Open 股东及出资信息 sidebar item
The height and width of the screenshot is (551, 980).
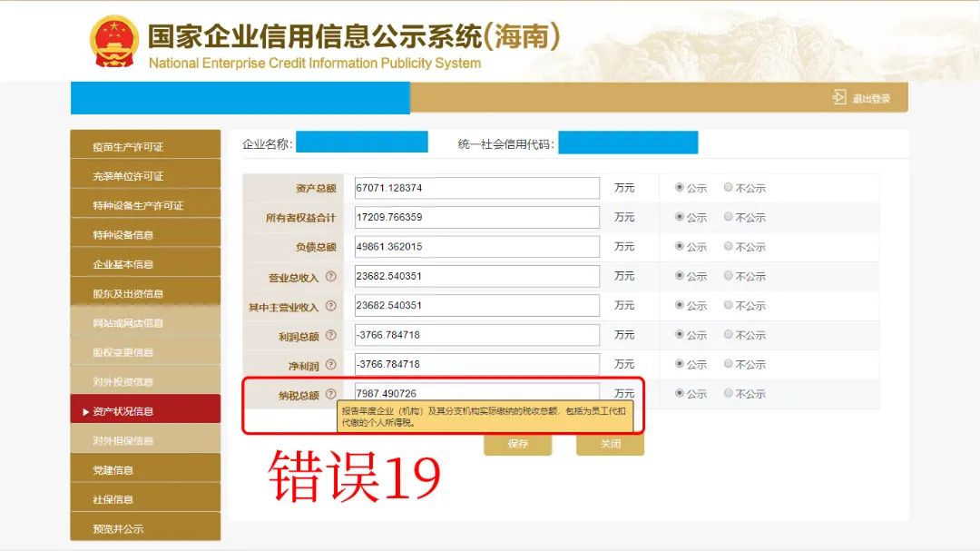[x=128, y=294]
